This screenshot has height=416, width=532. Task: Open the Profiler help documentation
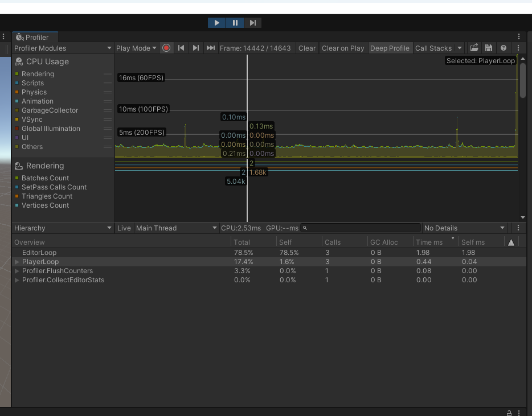coord(503,48)
